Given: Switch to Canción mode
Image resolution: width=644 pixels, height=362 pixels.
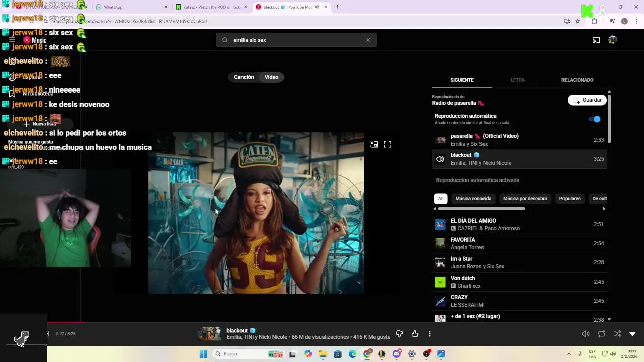Looking at the screenshot, I should pos(244,77).
